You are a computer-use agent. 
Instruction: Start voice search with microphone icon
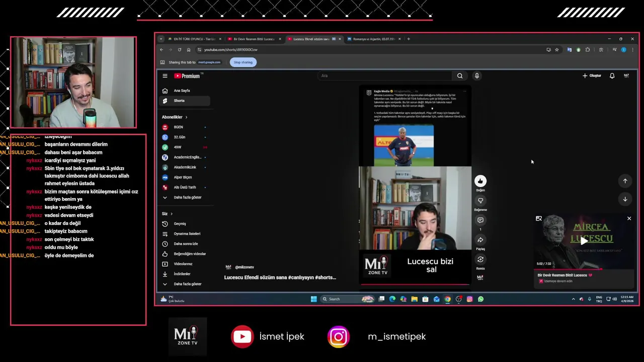[477, 76]
